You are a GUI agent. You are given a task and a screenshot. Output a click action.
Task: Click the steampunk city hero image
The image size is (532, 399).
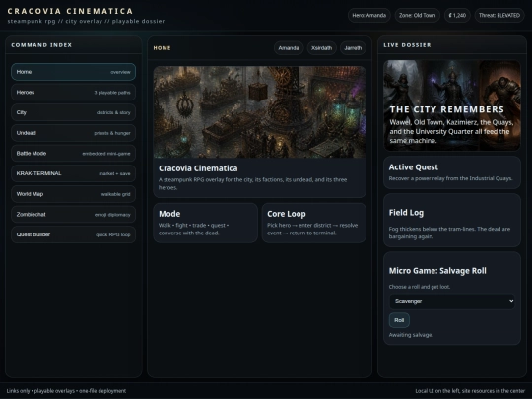(x=259, y=112)
